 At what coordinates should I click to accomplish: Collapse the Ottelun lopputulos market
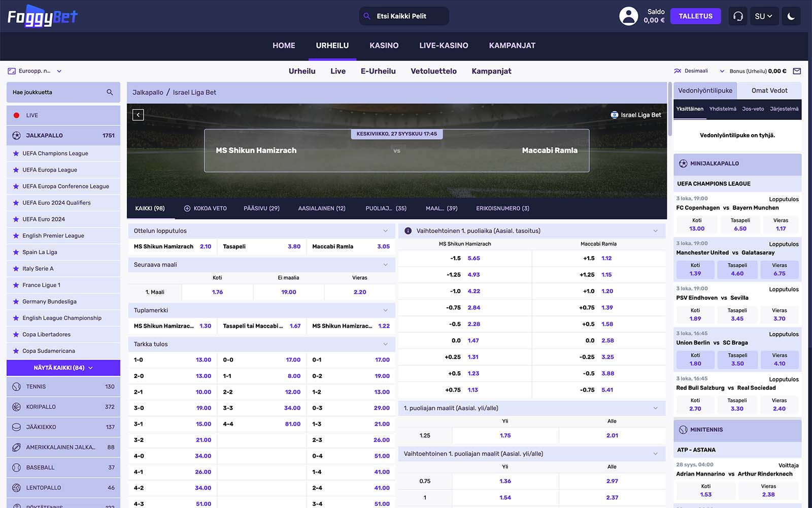coord(385,231)
